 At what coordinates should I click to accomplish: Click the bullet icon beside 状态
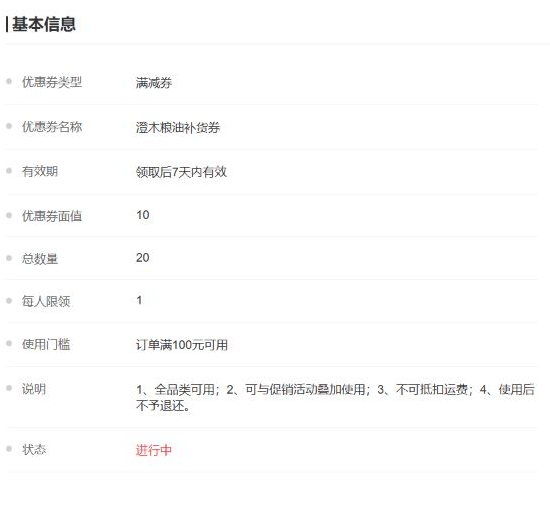pos(9,449)
